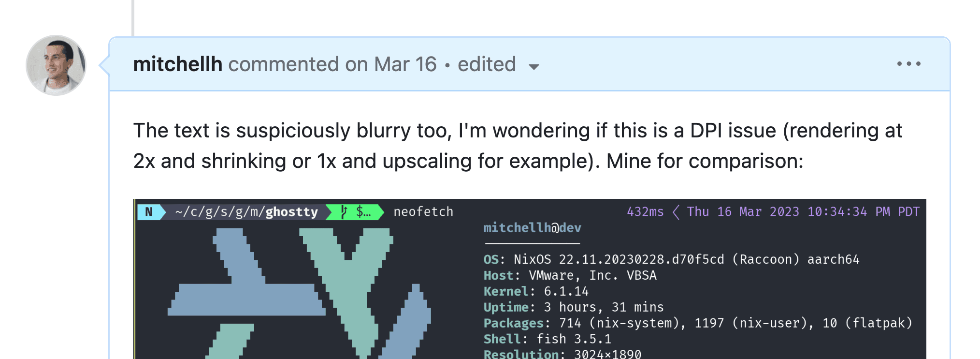Visit the mitchellh username link
The height and width of the screenshot is (359, 980).
pyautogui.click(x=177, y=64)
